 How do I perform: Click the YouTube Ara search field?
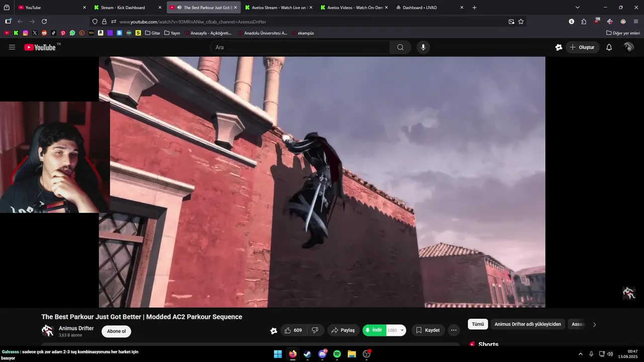pos(300,47)
